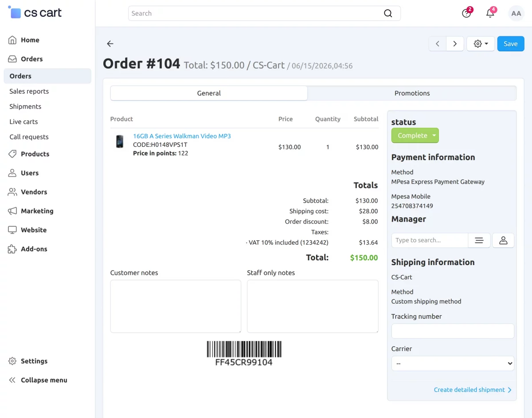Click the Settings gear icon in sidebar
This screenshot has width=532, height=418.
(x=12, y=361)
